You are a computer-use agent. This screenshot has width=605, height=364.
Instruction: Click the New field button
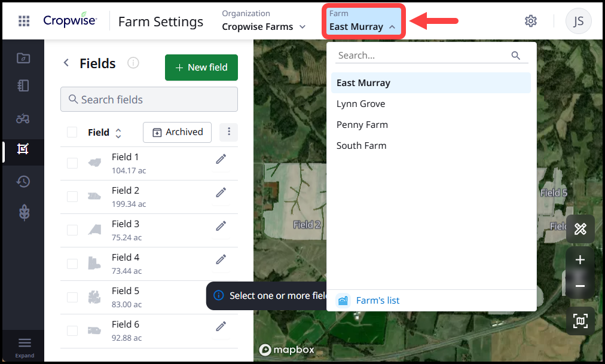201,68
